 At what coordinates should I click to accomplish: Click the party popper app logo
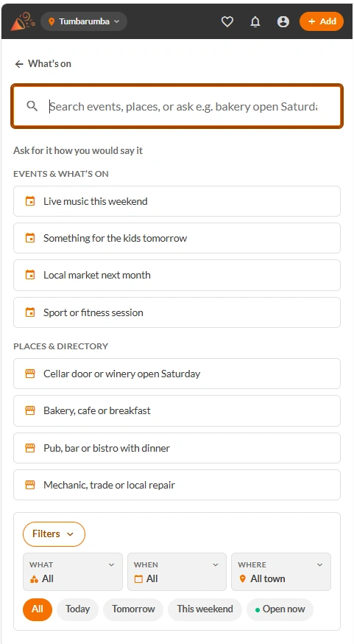pos(20,21)
